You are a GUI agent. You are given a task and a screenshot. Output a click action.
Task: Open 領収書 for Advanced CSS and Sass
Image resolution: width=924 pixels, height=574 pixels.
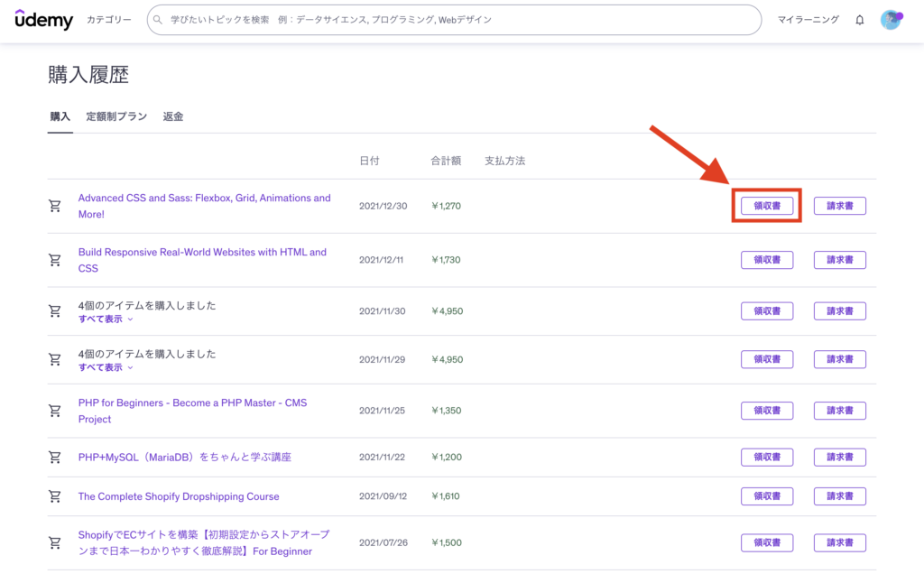coord(766,206)
